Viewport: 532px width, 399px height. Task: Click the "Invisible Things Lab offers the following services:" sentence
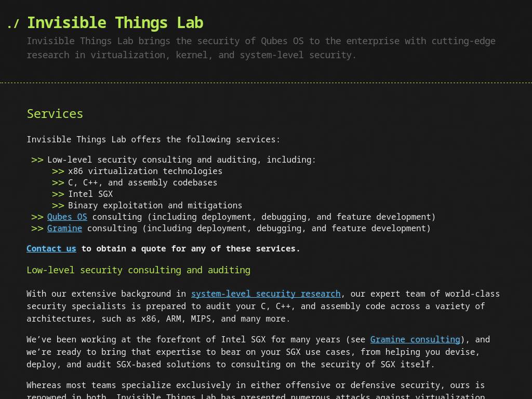[153, 139]
